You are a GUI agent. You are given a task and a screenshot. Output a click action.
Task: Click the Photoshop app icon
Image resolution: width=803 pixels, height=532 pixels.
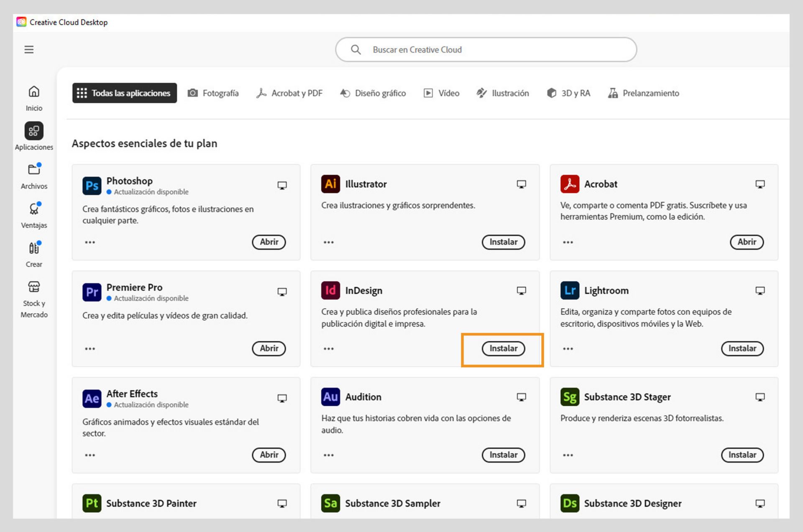92,186
